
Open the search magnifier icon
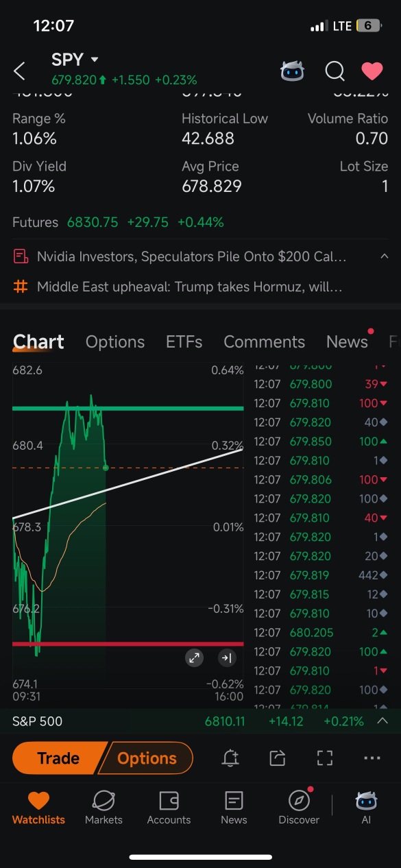[x=335, y=71]
